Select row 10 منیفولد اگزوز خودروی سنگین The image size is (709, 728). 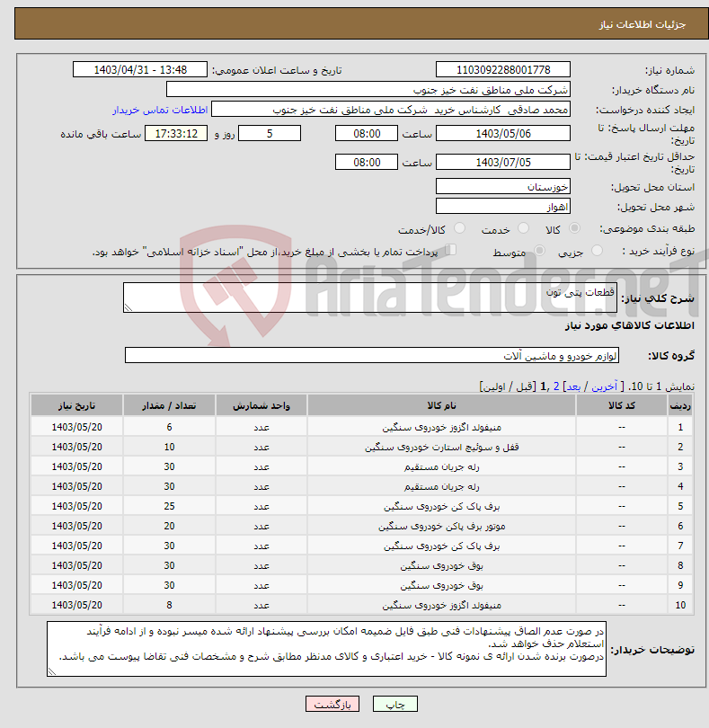(441, 605)
